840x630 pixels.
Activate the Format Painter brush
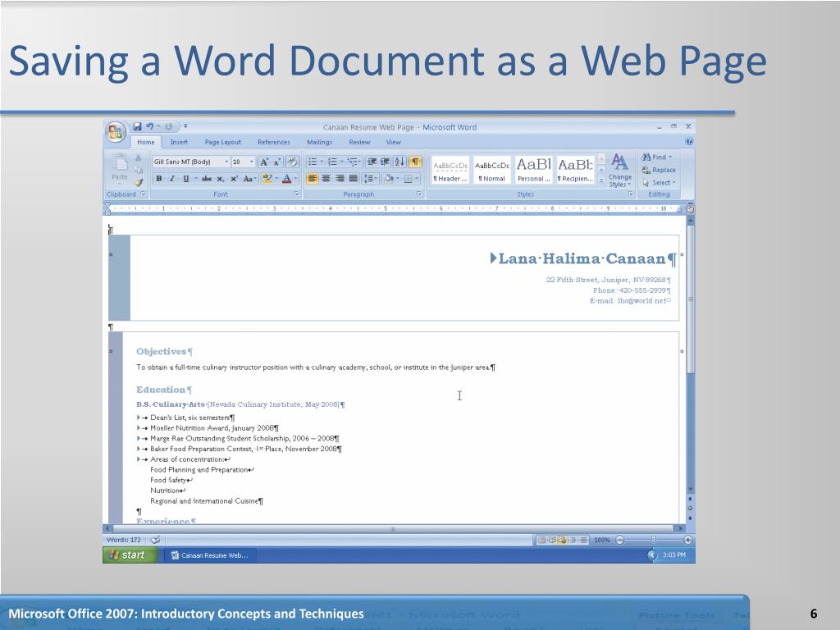[x=138, y=182]
